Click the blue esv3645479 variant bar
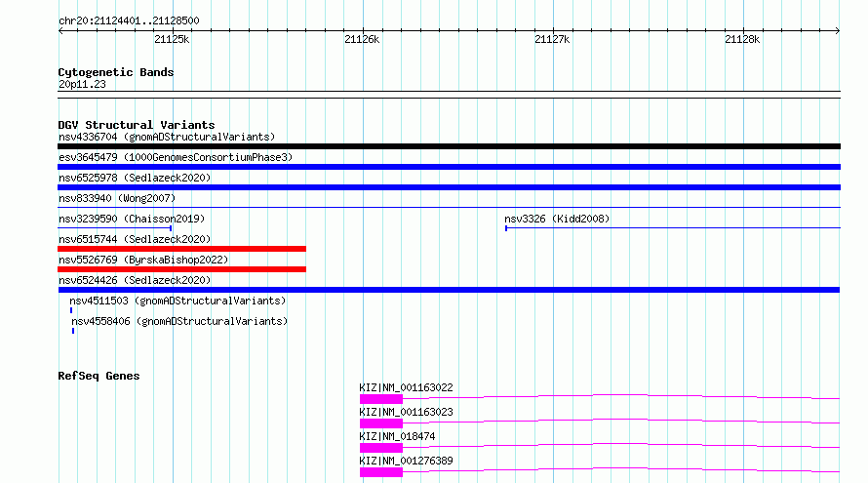The height and width of the screenshot is (483, 868). pyautogui.click(x=449, y=167)
